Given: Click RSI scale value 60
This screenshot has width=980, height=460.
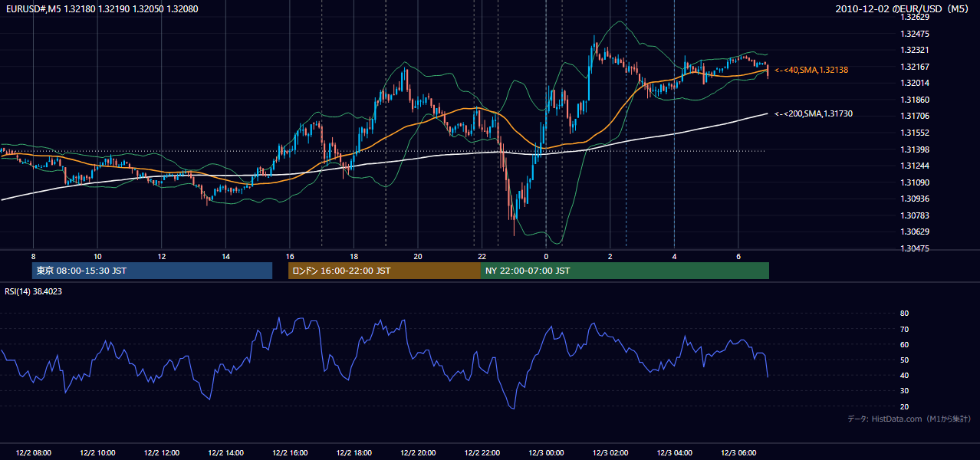Looking at the screenshot, I should [904, 344].
